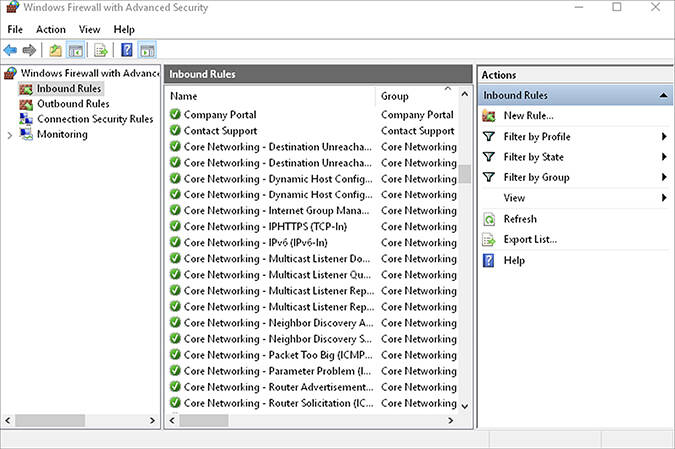Screen dimensions: 675x449
Task: Select Monitoring in the tree
Action: point(62,134)
